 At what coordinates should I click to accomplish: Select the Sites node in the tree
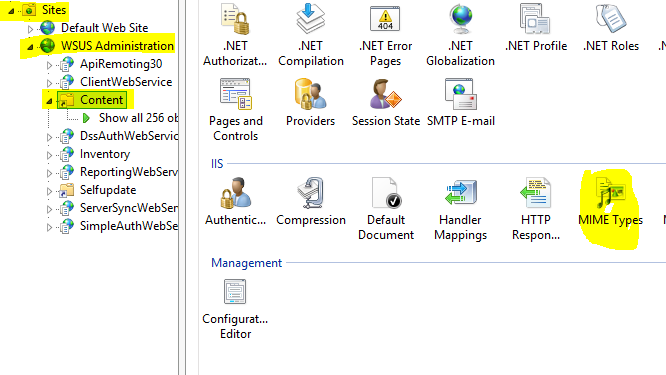(x=54, y=10)
